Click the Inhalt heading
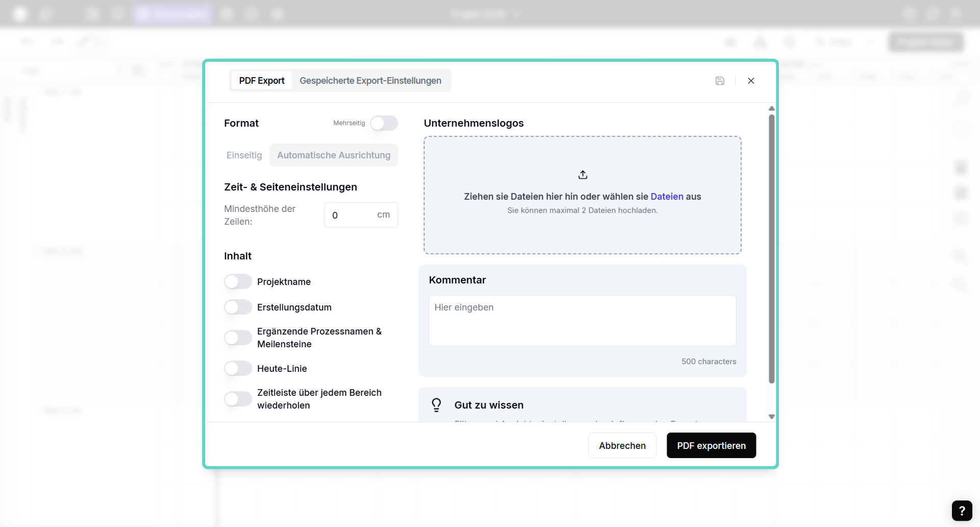Viewport: 980px width, 527px height. point(238,256)
